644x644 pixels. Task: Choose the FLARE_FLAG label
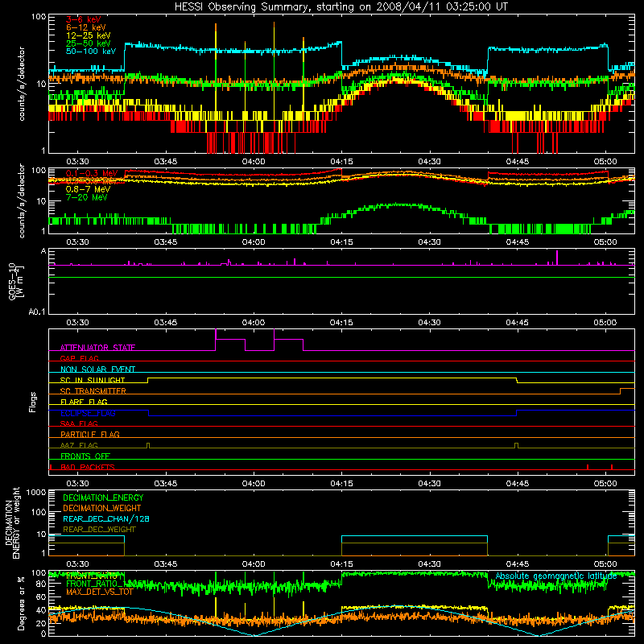click(x=84, y=402)
